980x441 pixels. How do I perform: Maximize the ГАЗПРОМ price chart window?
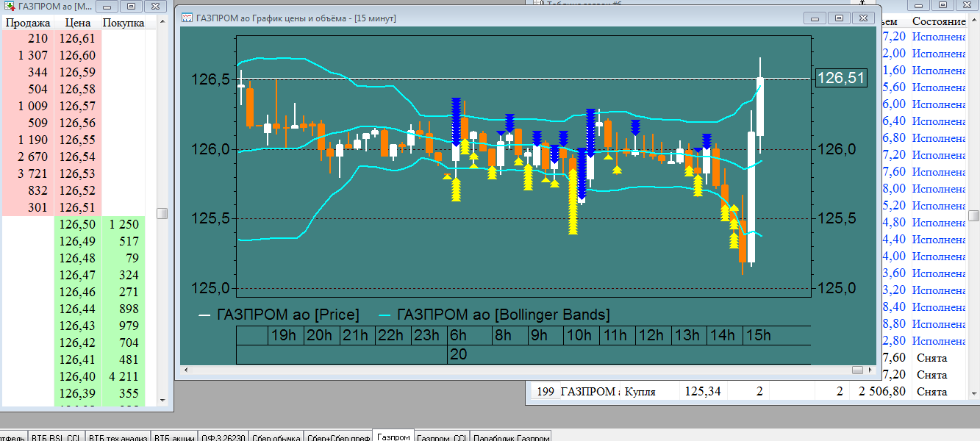pos(839,18)
